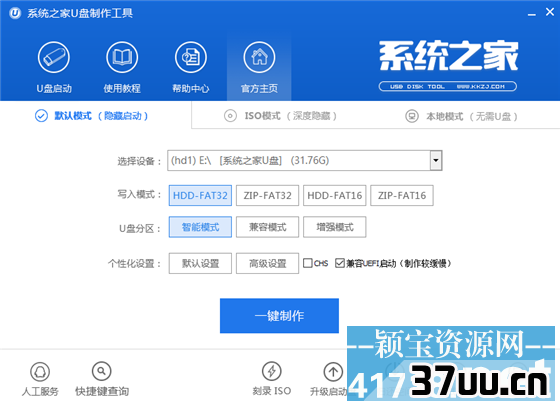Click the 系统之家 logo banner
The height and width of the screenshot is (406, 560).
point(448,65)
